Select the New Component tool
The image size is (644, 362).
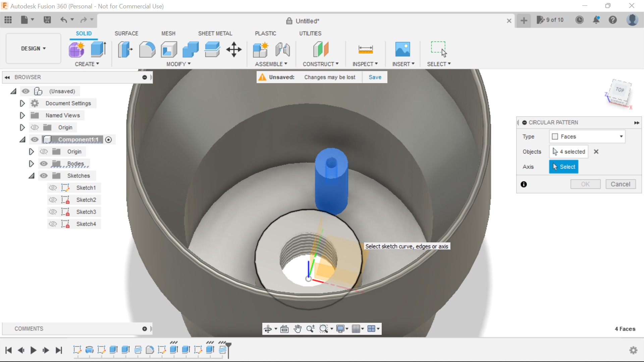261,50
